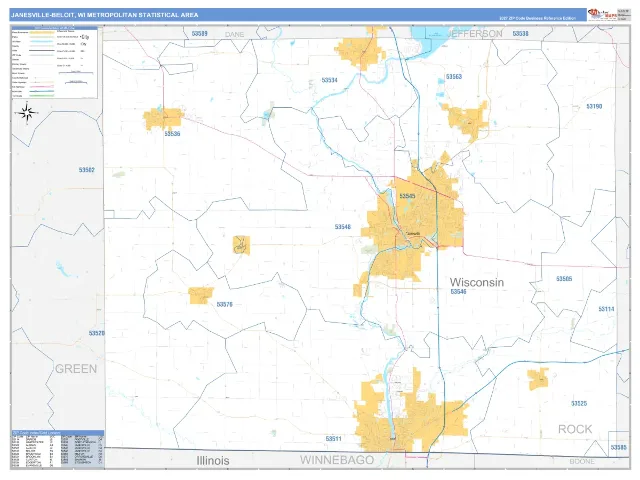Click ZIP code label 53525
This screenshot has width=640, height=480.
(579, 403)
